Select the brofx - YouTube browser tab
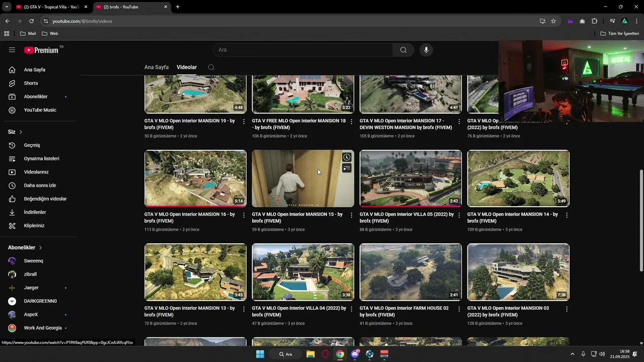The height and width of the screenshot is (362, 644). [132, 7]
